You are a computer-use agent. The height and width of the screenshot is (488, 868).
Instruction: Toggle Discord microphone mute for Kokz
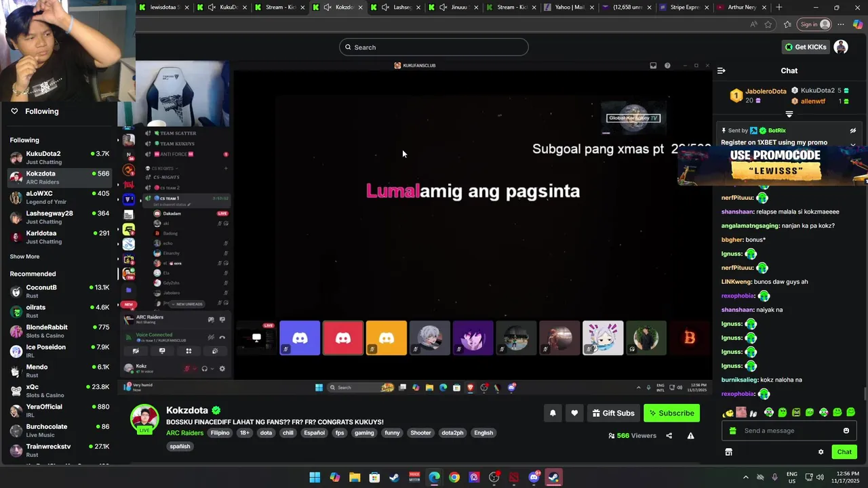click(187, 369)
